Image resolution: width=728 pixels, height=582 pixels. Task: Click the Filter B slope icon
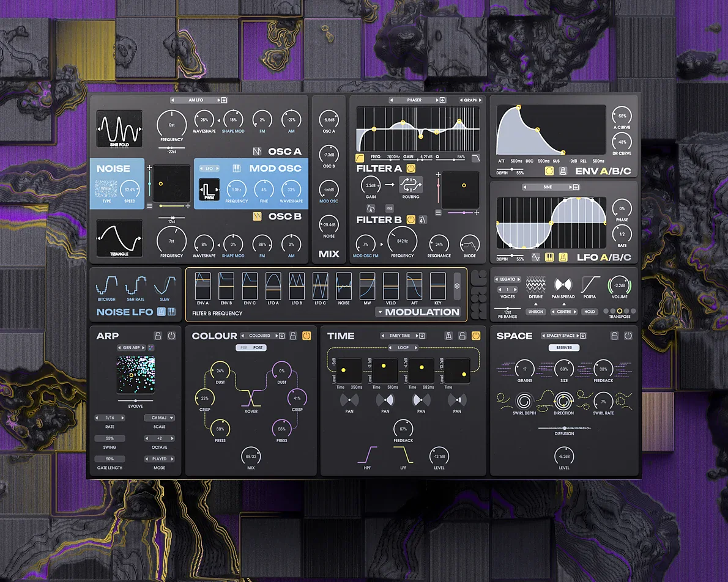(x=423, y=219)
